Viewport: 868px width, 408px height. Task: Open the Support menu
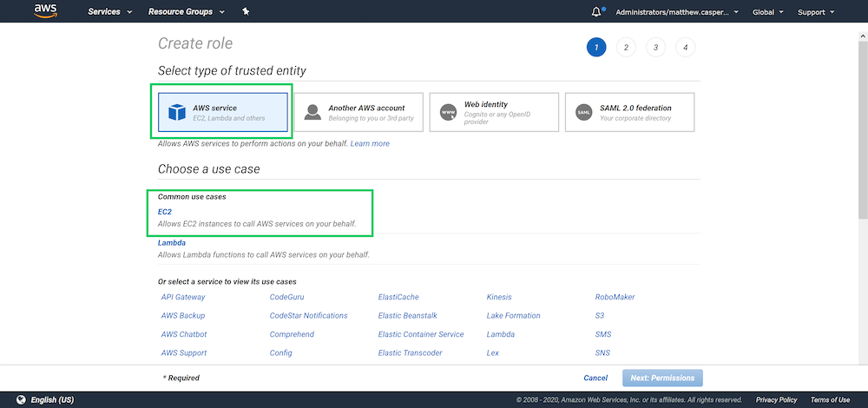pos(816,12)
